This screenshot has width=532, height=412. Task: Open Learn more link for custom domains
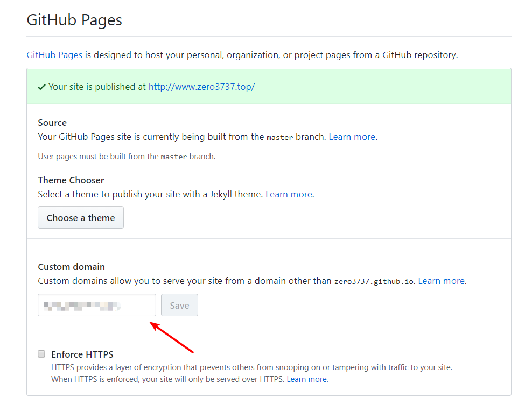441,281
